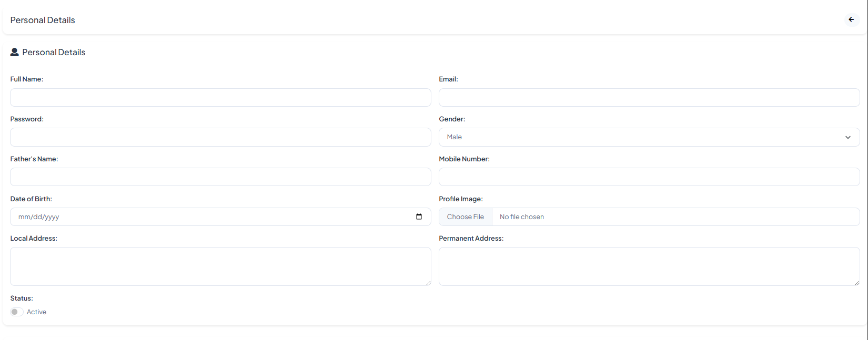Click the Date of Birth field
Viewport: 868px width, 340px height.
coord(210,216)
